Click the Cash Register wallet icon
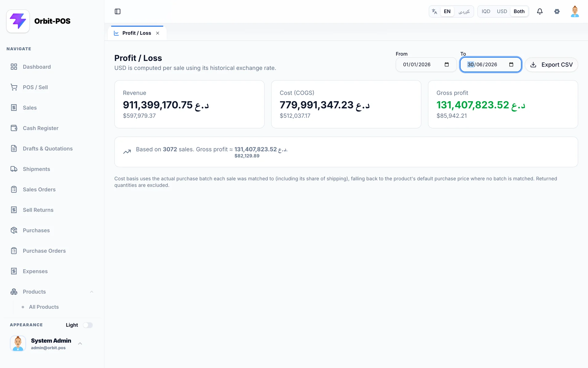Image resolution: width=588 pixels, height=368 pixels. (x=14, y=128)
